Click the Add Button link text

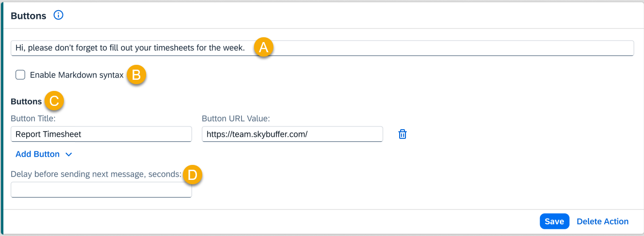pyautogui.click(x=38, y=154)
